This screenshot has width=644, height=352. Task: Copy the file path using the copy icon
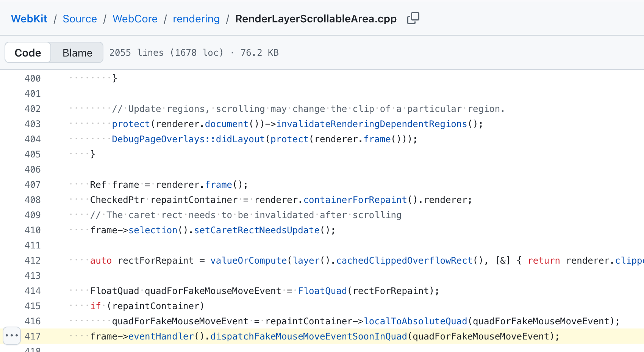(x=413, y=18)
